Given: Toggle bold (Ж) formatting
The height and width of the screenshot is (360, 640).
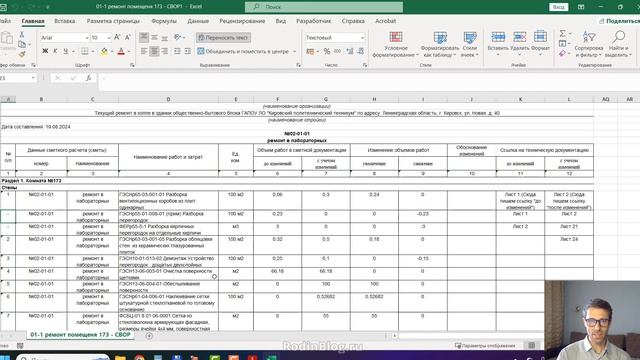Looking at the screenshot, I should [x=45, y=51].
